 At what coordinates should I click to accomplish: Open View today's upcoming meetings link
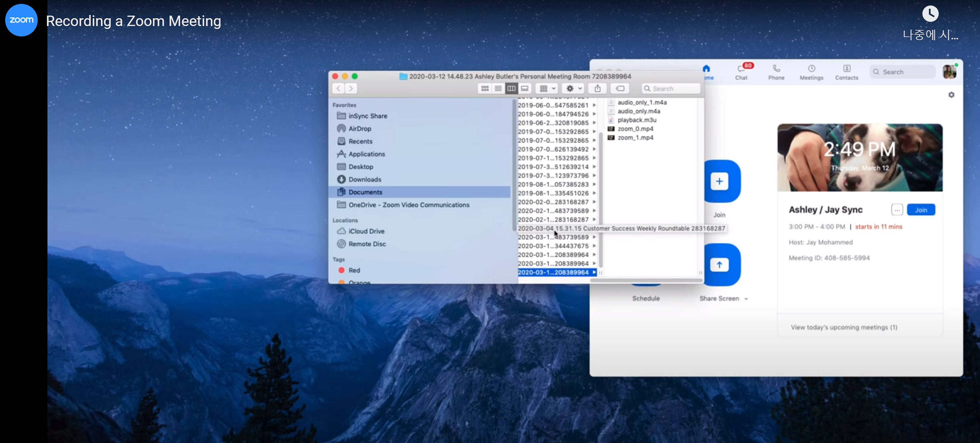(844, 327)
